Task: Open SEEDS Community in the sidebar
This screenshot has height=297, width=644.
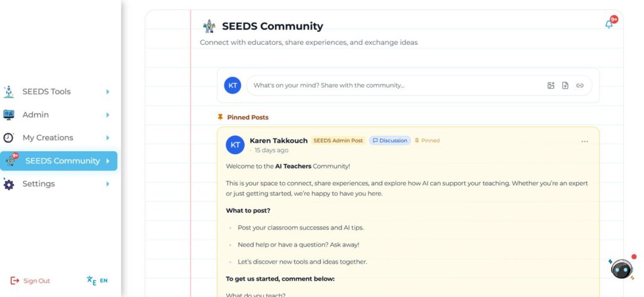Action: coord(62,161)
